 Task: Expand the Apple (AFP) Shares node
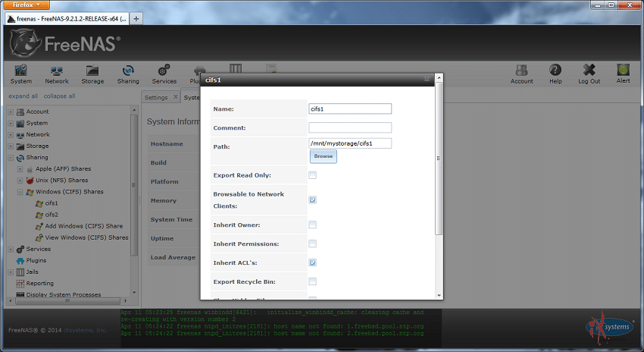[20, 168]
